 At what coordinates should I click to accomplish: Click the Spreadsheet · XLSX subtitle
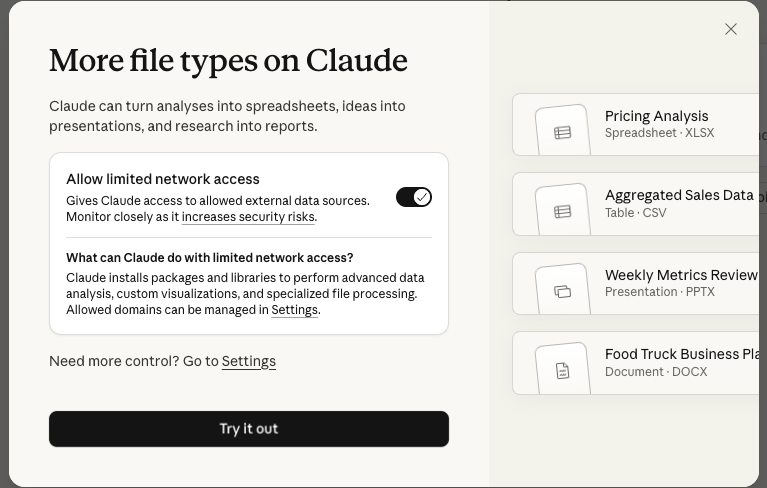point(659,133)
